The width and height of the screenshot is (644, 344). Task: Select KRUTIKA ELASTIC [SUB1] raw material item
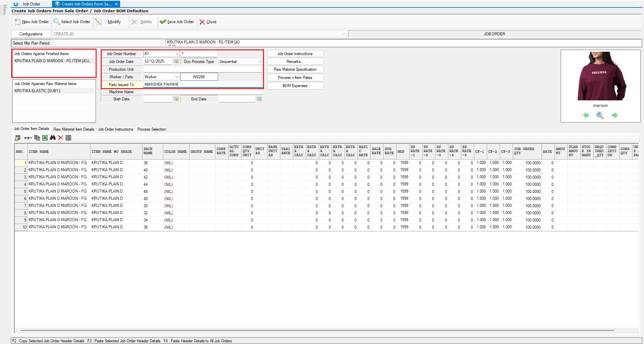[x=37, y=91]
